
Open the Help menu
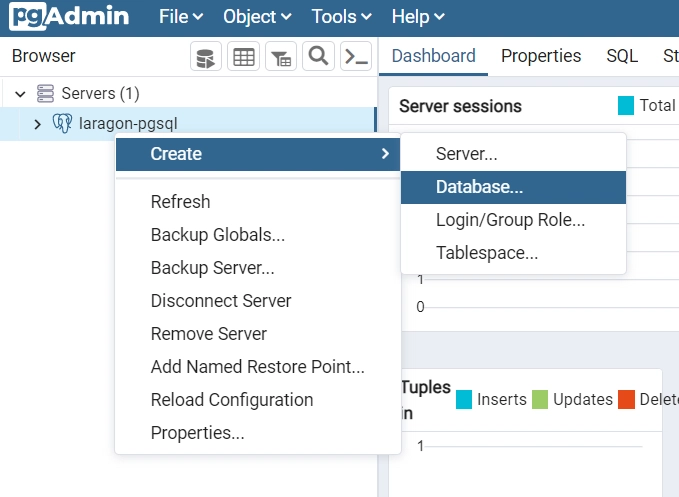[x=418, y=17]
